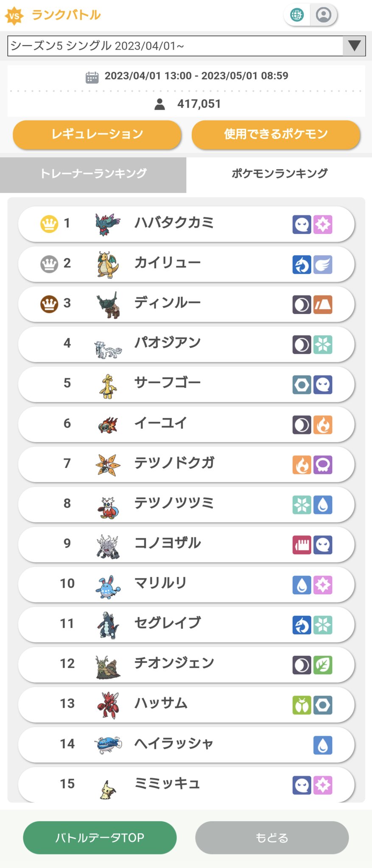Click the Water type icon on ヘイラッシャ
Screen dimensions: 372x868
[x=323, y=745]
